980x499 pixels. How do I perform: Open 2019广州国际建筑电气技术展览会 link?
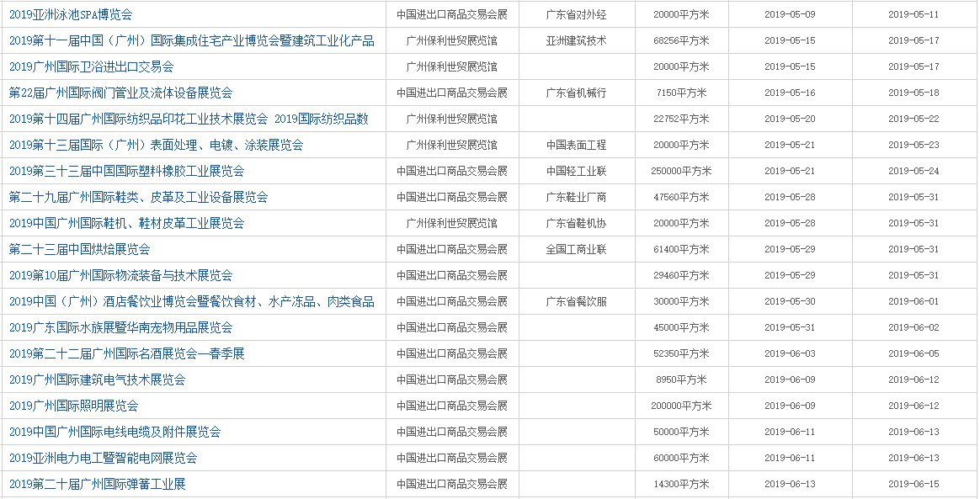pyautogui.click(x=98, y=380)
